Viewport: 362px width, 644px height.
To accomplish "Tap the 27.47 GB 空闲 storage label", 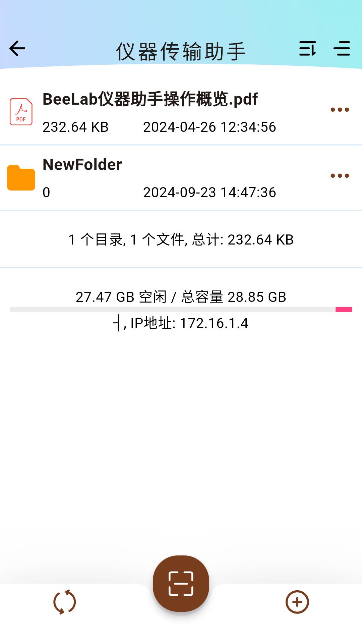I will pos(121,297).
